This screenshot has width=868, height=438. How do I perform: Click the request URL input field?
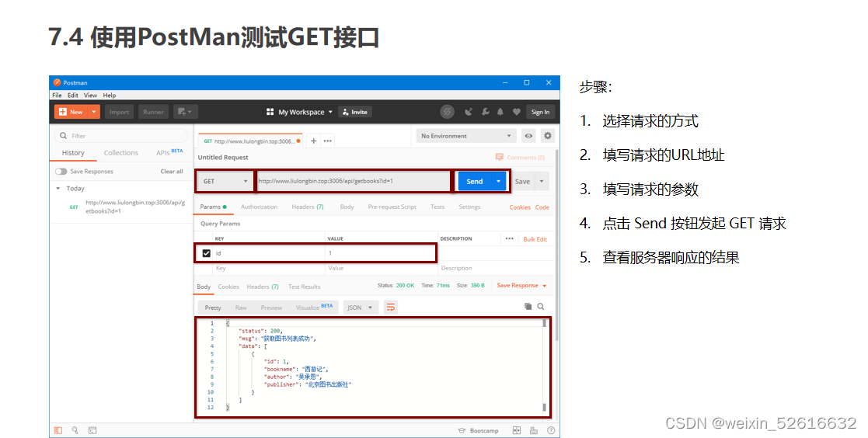353,182
